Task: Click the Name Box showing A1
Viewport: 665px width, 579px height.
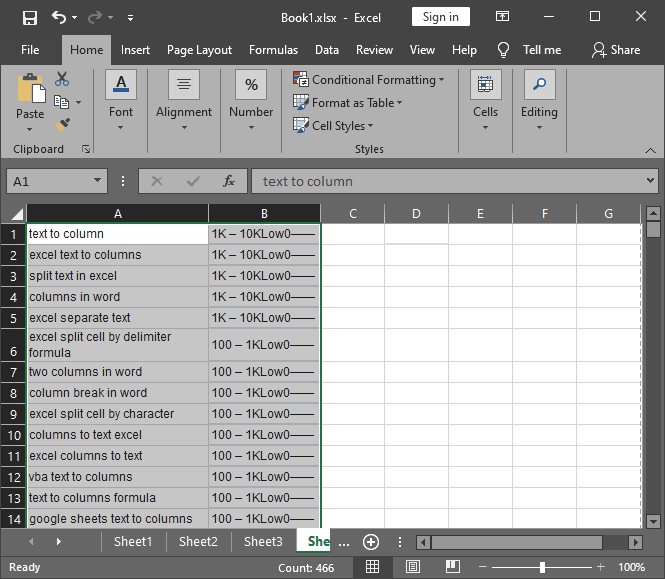Action: point(50,182)
